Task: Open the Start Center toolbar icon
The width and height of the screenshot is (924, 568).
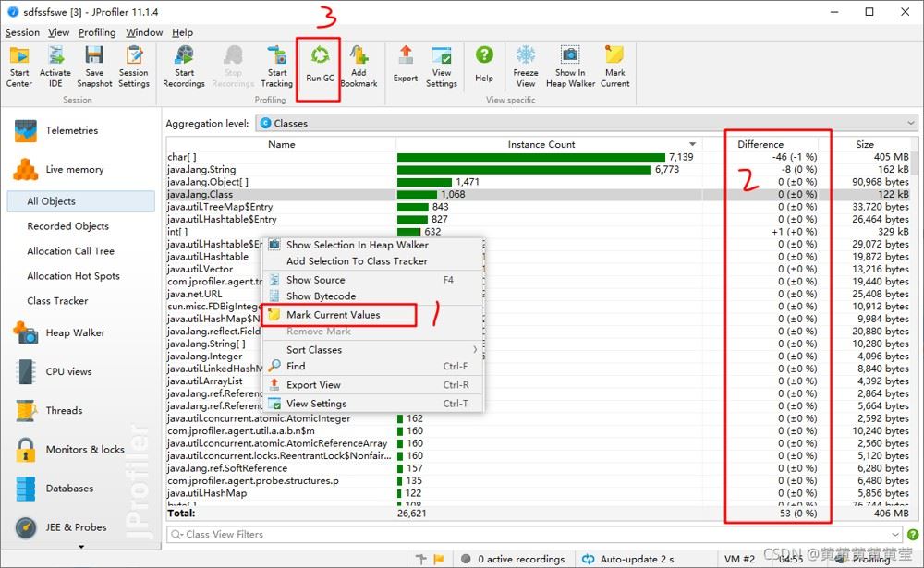Action: pyautogui.click(x=18, y=66)
